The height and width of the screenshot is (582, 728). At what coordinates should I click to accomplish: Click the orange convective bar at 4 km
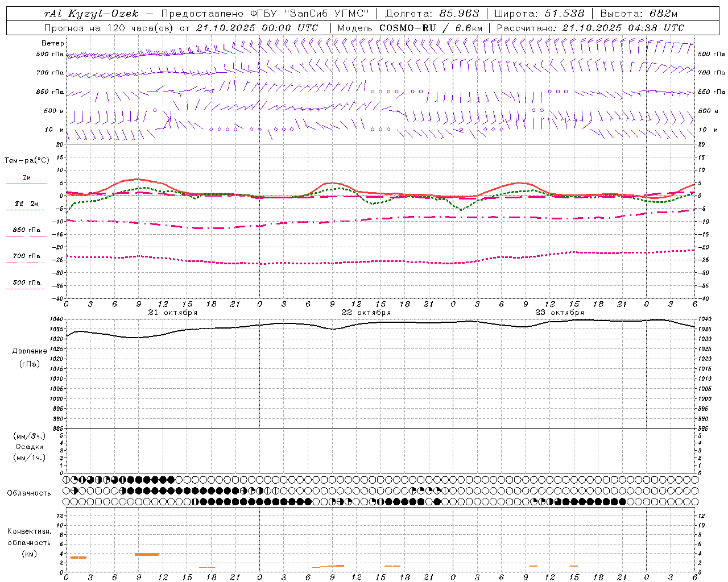pyautogui.click(x=147, y=554)
